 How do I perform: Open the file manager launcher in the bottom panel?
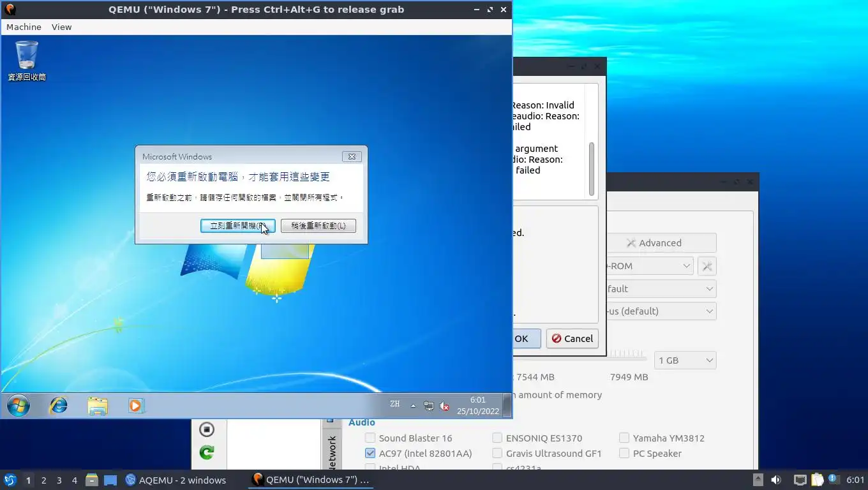[92, 480]
